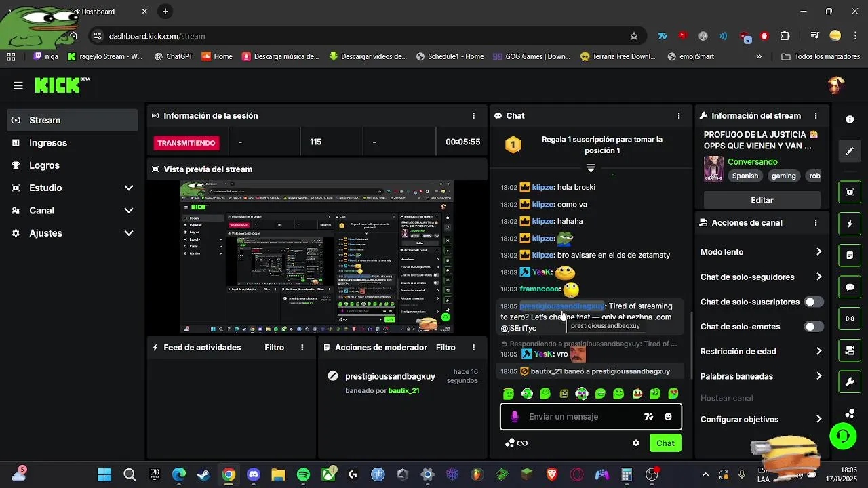Click the Conversando category thumbnail

(x=713, y=169)
